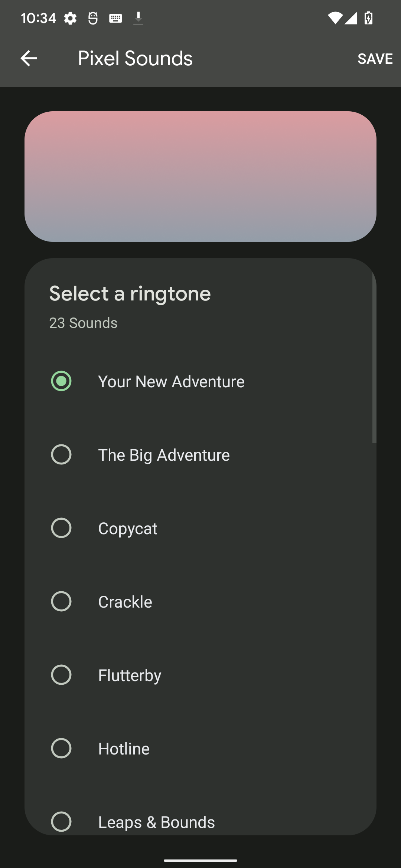Choose the Copycat ringtone radio button
Viewport: 401px width, 868px height.
(61, 528)
